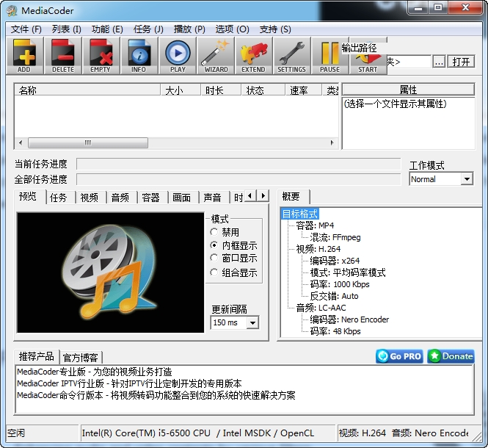Open the 任务 (J) menu
Image resolution: width=488 pixels, height=448 pixels.
click(x=148, y=29)
